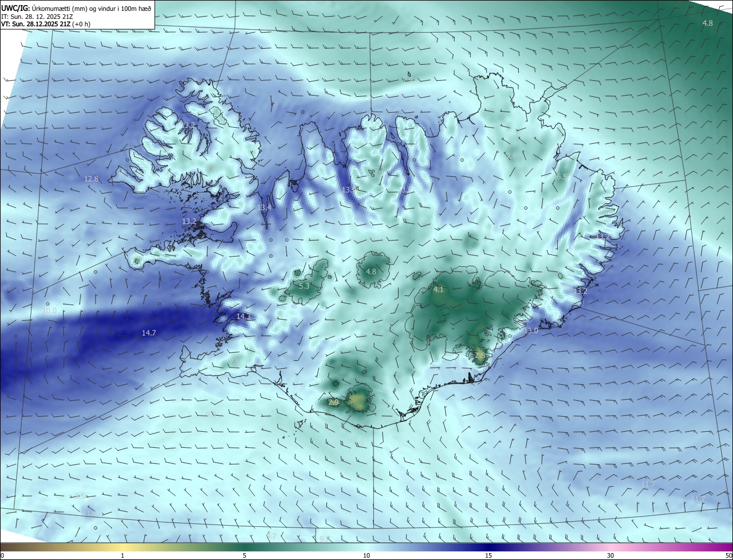Select the 30 tick on the color scale
Viewport: 733px width, 560px height.
(610, 555)
